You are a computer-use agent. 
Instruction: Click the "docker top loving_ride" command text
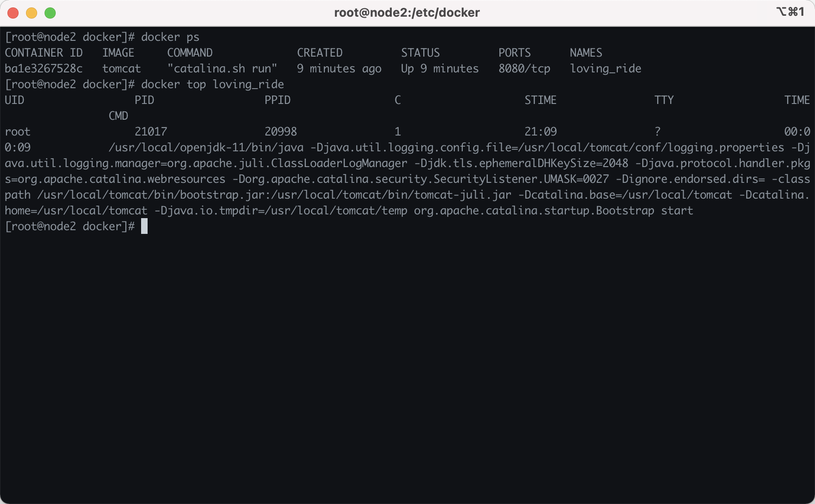(212, 84)
